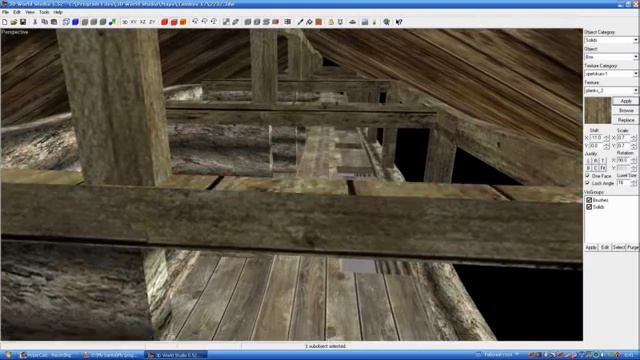This screenshot has width=640, height=360.
Task: Click the VisGroups Edit button
Action: tap(605, 247)
